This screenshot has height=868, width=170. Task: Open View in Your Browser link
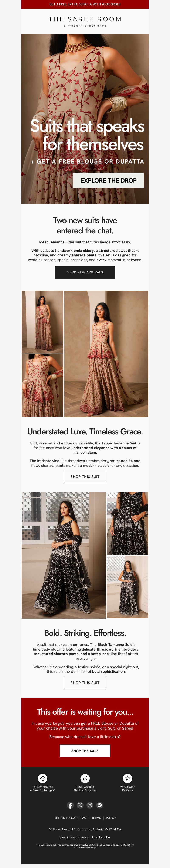pos(75,837)
